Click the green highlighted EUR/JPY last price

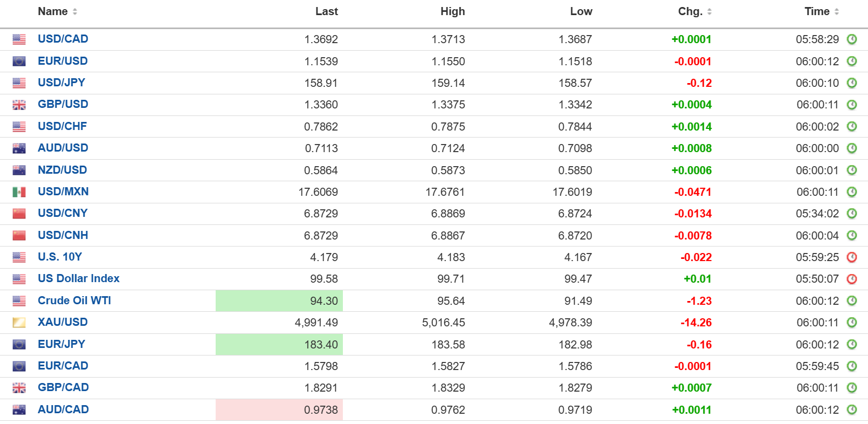click(321, 345)
